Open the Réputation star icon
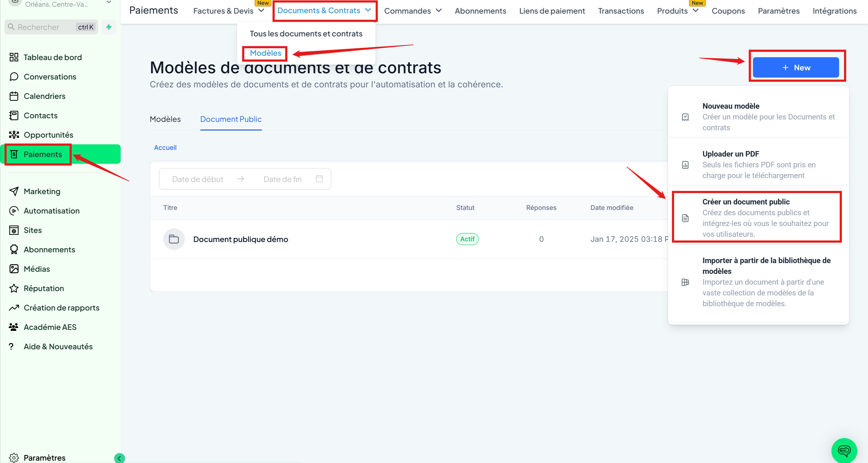868x463 pixels. pos(14,288)
